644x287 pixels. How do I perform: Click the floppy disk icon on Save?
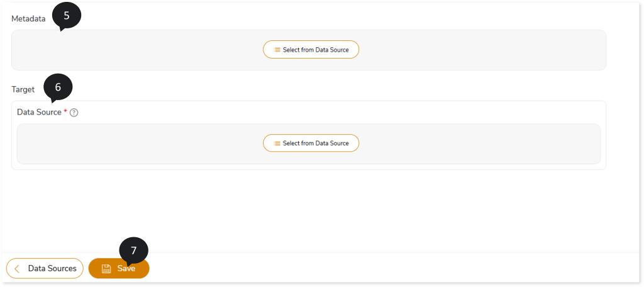[x=106, y=269]
